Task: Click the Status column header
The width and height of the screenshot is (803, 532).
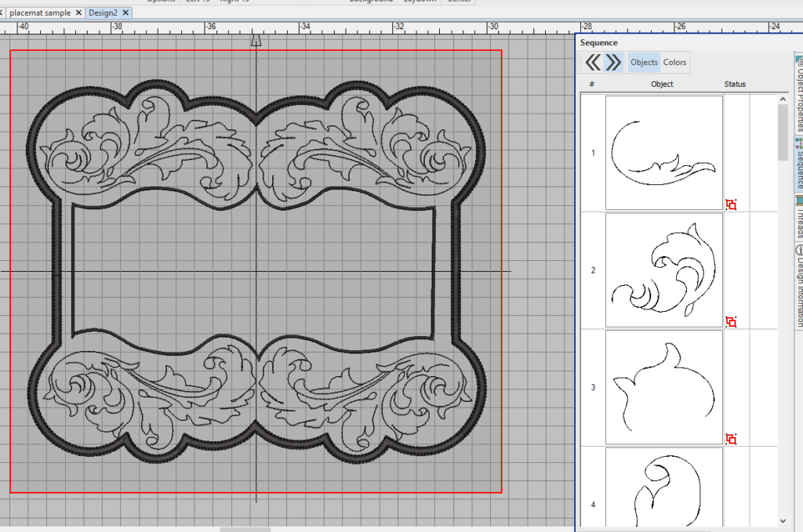Action: (x=734, y=84)
